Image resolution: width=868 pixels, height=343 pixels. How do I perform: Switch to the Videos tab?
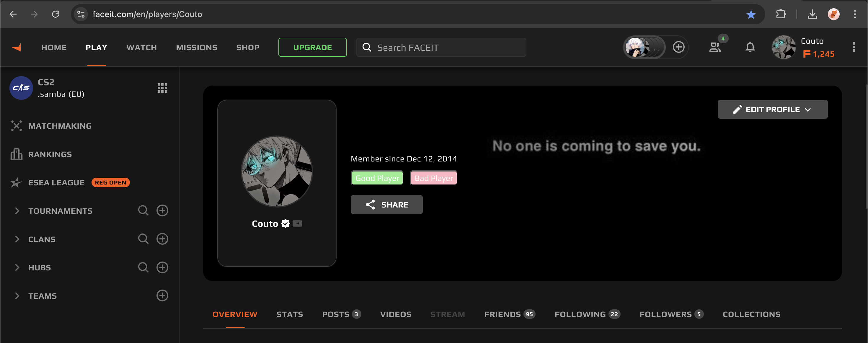[396, 314]
